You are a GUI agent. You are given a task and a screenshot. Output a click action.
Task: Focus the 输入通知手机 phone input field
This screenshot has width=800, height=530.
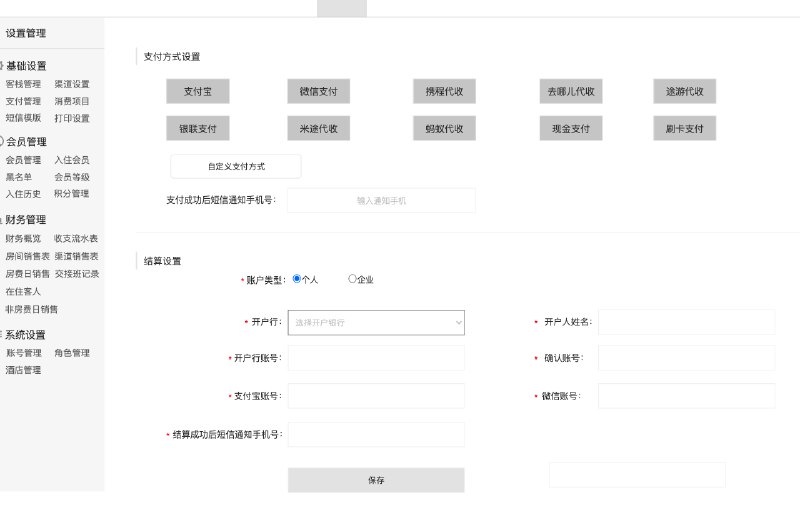pyautogui.click(x=381, y=200)
